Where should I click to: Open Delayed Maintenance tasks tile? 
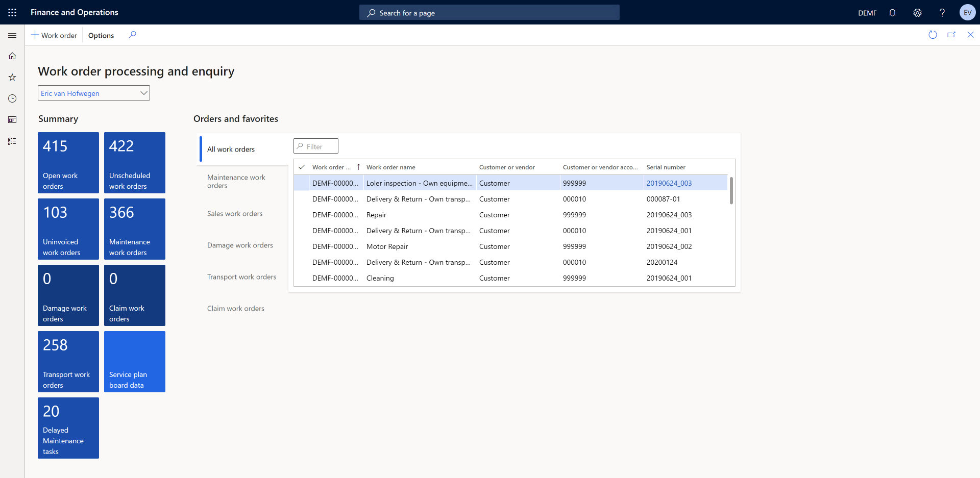tap(68, 428)
